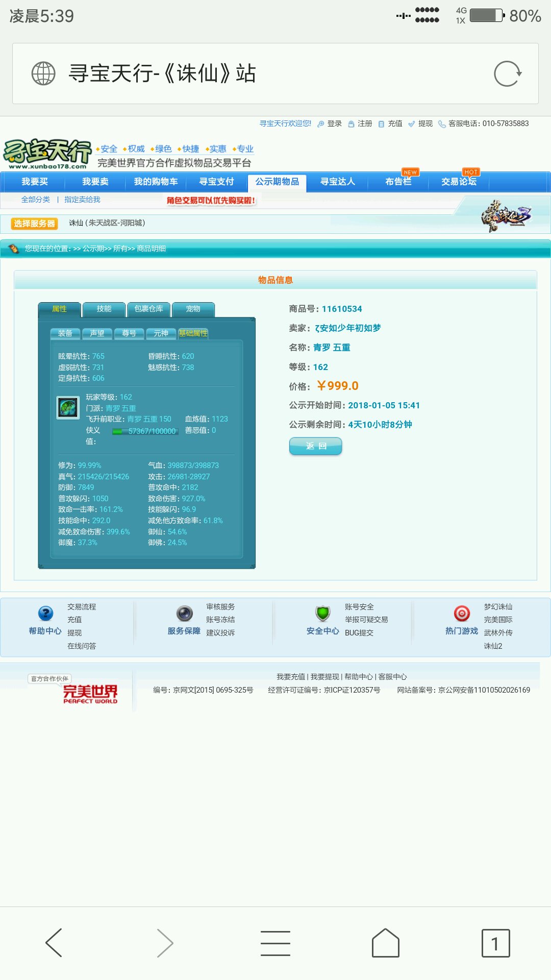Click the footer 客服中心 link
This screenshot has width=551, height=980.
tap(392, 677)
